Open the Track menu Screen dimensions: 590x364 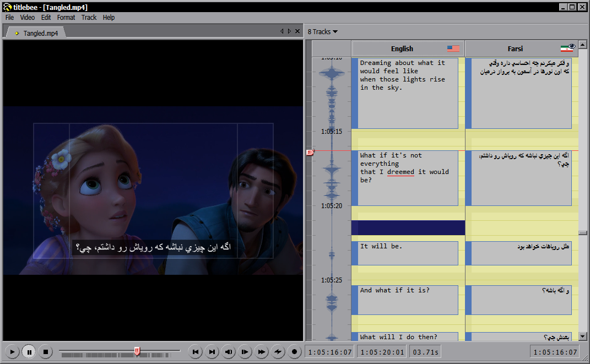(89, 17)
